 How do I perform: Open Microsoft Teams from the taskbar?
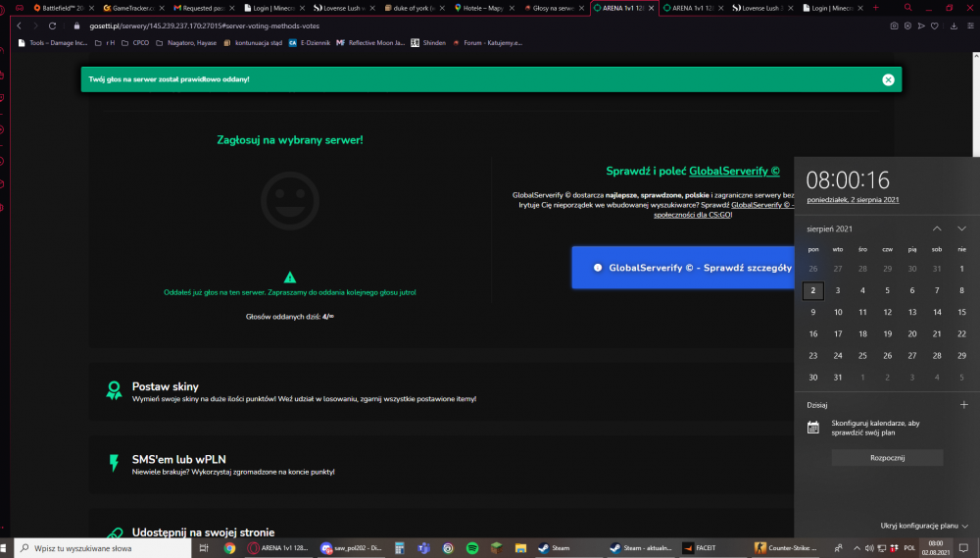tap(423, 548)
